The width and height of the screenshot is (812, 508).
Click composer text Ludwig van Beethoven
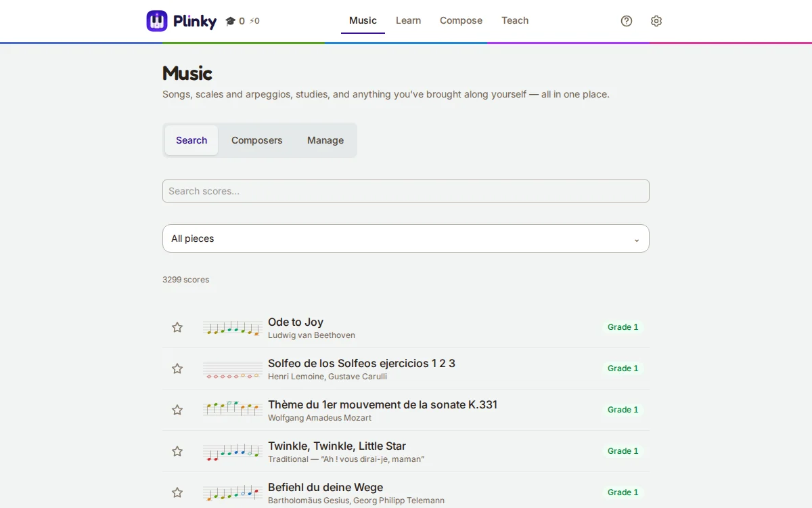311,335
